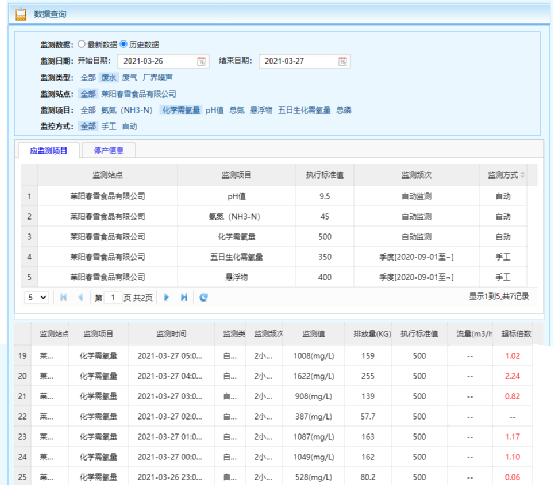Filter monitoring type by 废水
This screenshot has height=485, width=553.
pyautogui.click(x=109, y=78)
